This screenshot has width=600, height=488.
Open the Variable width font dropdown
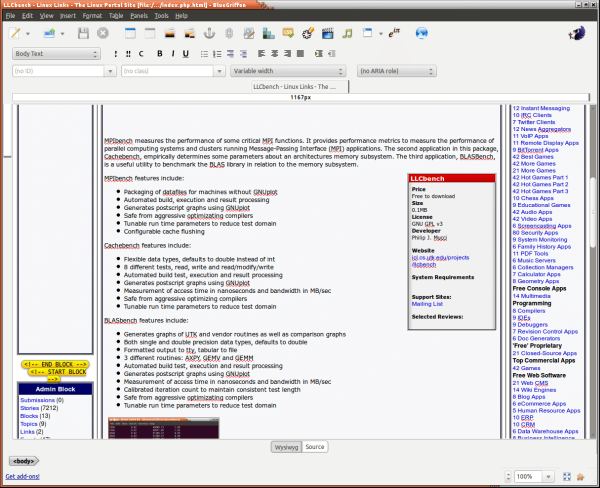click(x=288, y=71)
